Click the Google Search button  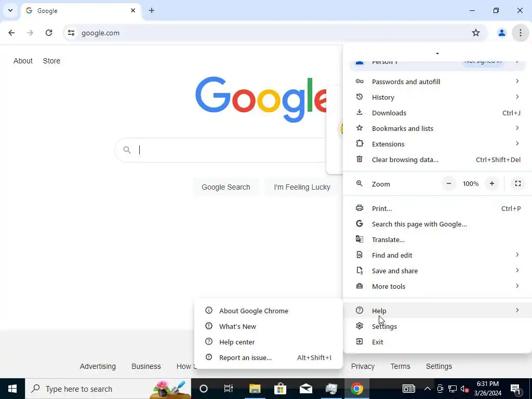tap(226, 187)
